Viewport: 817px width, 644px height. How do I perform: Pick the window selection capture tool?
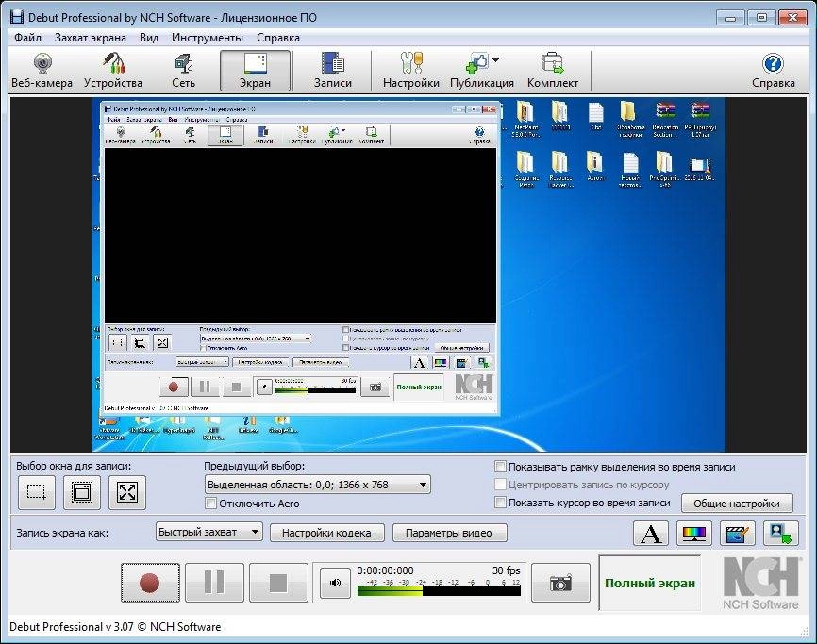point(82,492)
